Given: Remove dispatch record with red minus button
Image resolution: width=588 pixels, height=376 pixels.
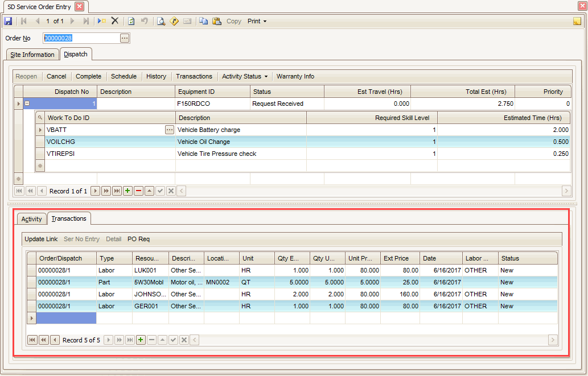Looking at the screenshot, I should [139, 191].
